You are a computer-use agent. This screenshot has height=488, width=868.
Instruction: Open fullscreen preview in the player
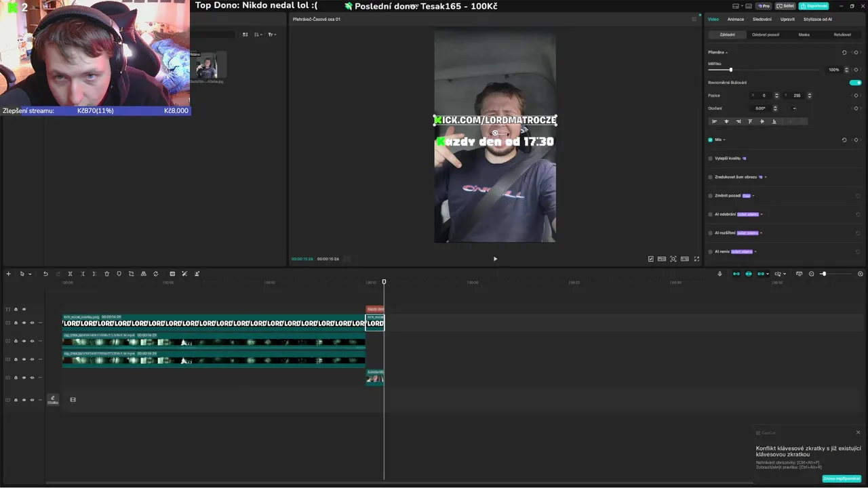coord(696,259)
